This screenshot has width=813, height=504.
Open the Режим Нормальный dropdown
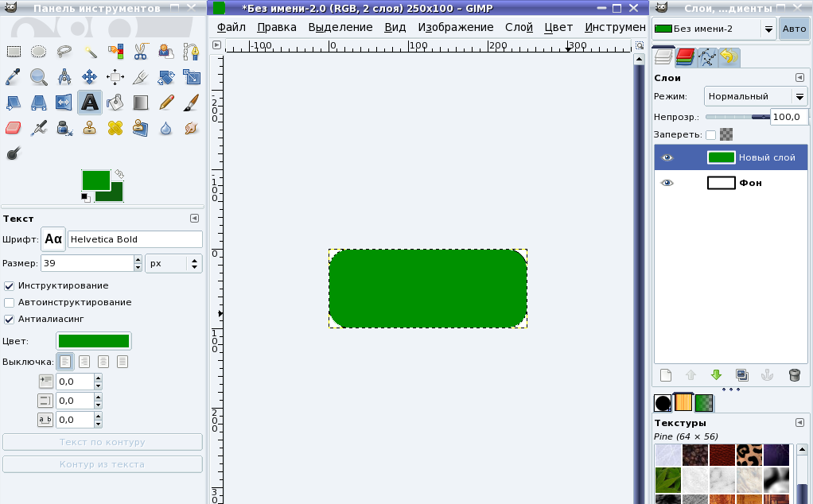point(756,96)
